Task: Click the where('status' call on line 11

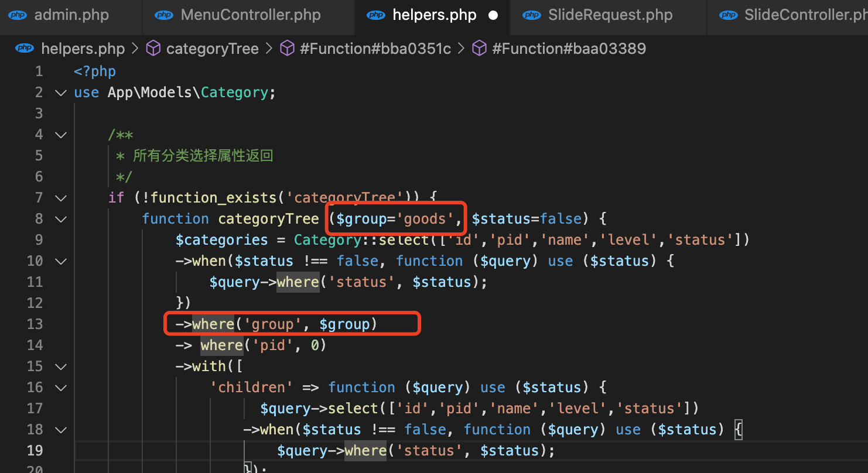Action: [335, 282]
